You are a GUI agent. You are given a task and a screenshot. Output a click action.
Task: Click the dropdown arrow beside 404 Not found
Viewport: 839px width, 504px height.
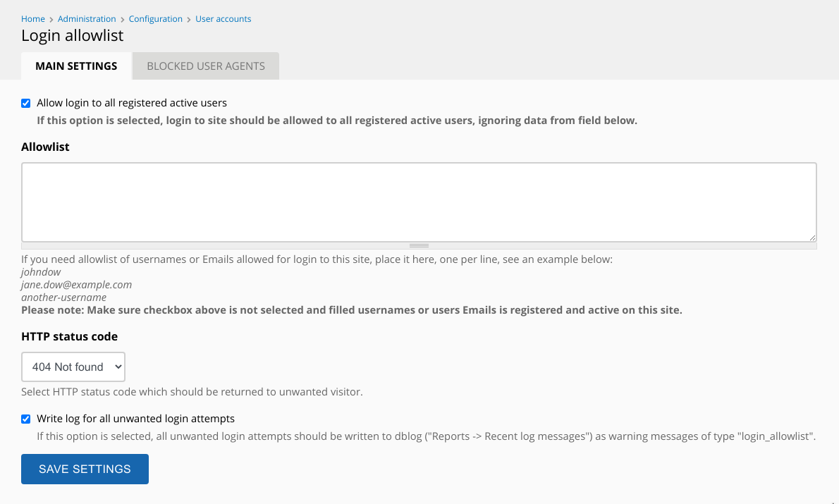click(118, 367)
